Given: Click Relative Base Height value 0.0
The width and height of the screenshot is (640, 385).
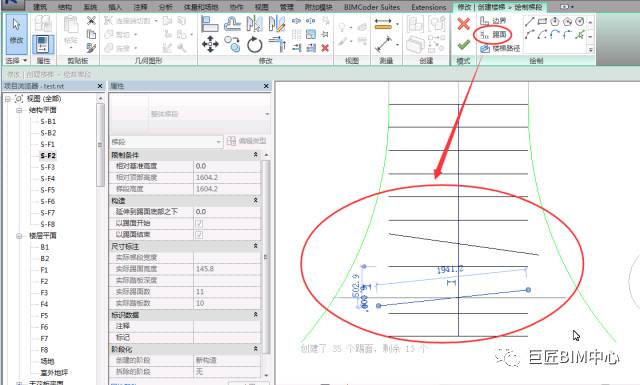Looking at the screenshot, I should [x=227, y=166].
